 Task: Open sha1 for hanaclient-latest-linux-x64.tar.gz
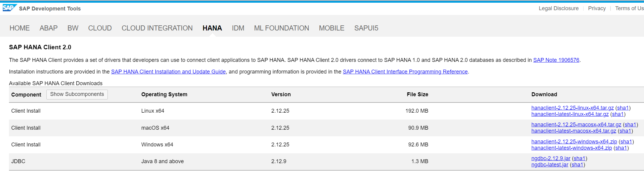[618, 114]
